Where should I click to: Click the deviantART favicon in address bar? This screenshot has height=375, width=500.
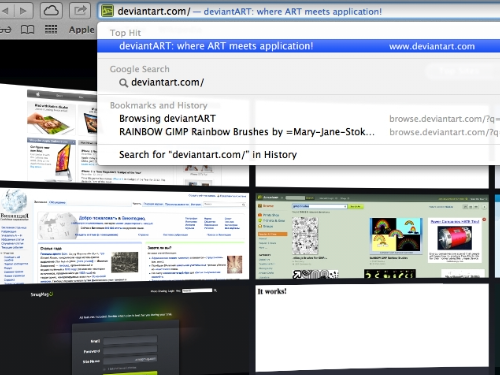(107, 11)
